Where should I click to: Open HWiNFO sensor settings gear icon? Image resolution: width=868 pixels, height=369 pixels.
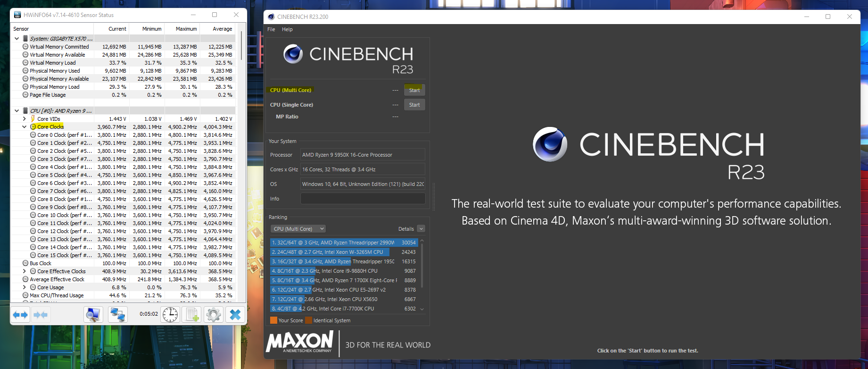click(x=214, y=315)
